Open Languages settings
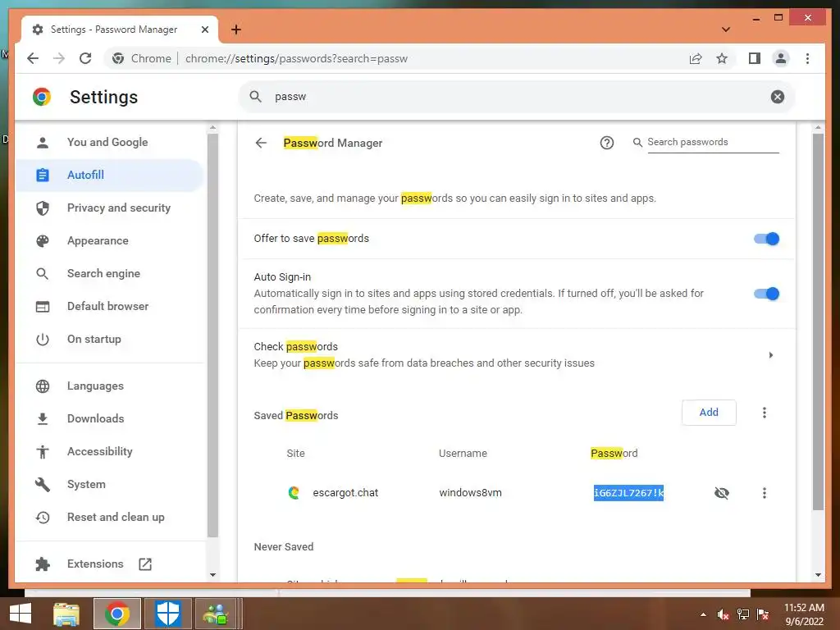Viewport: 840px width, 630px height. (x=109, y=386)
